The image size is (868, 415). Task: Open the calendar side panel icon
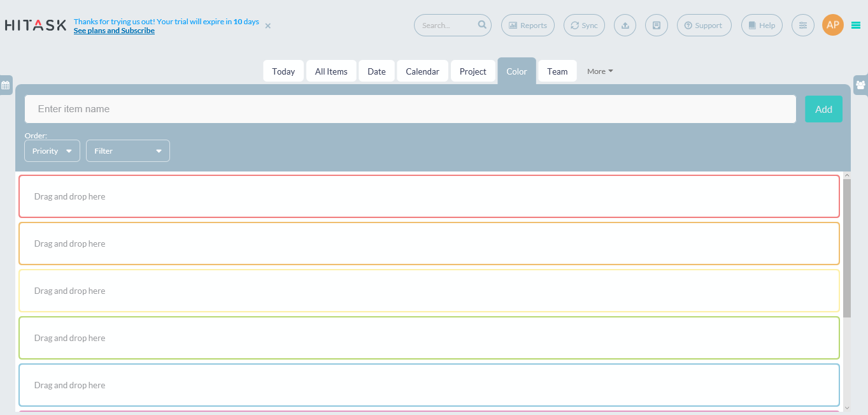coord(6,85)
